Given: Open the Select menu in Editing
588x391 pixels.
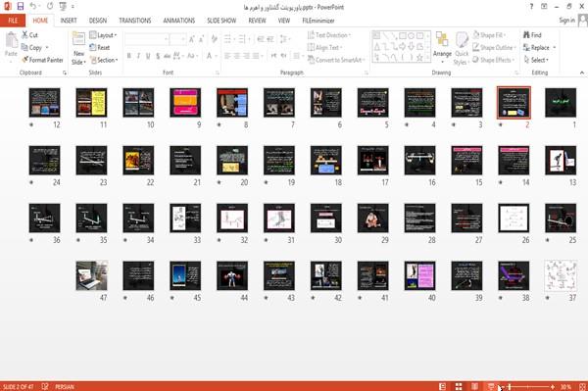Looking at the screenshot, I should 536,60.
